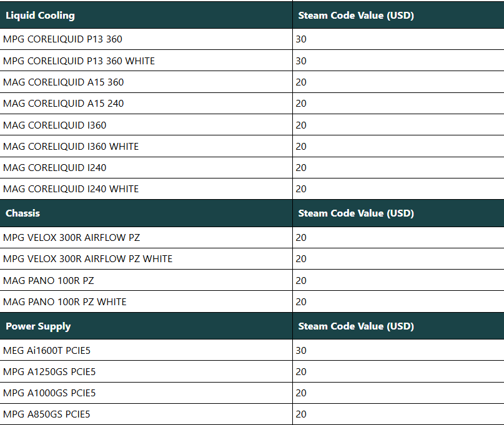Click MAG CORELIQUID A15 240 product name
Viewport: 504px width, 425px height.
(x=63, y=104)
